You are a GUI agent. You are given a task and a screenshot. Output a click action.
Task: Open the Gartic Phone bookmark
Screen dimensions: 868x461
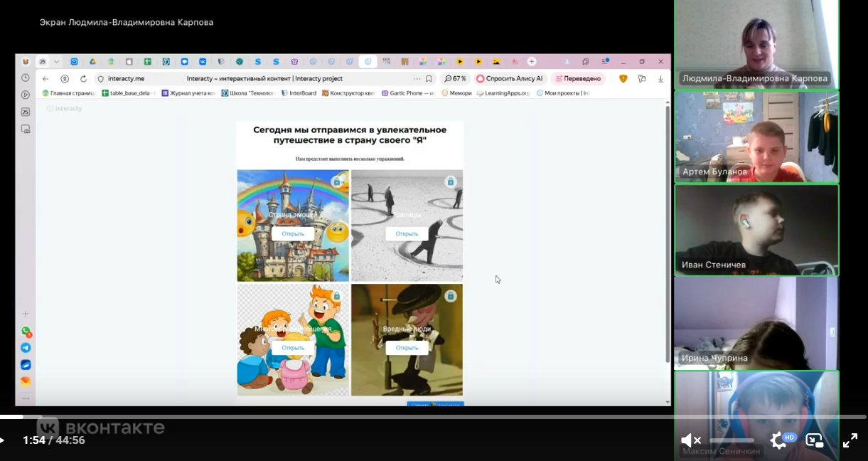(407, 93)
